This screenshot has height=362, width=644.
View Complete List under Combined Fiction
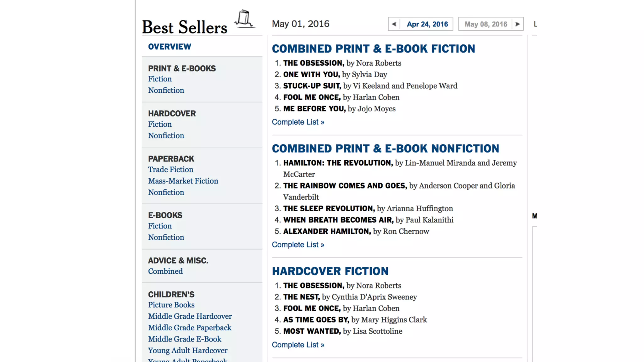(298, 122)
